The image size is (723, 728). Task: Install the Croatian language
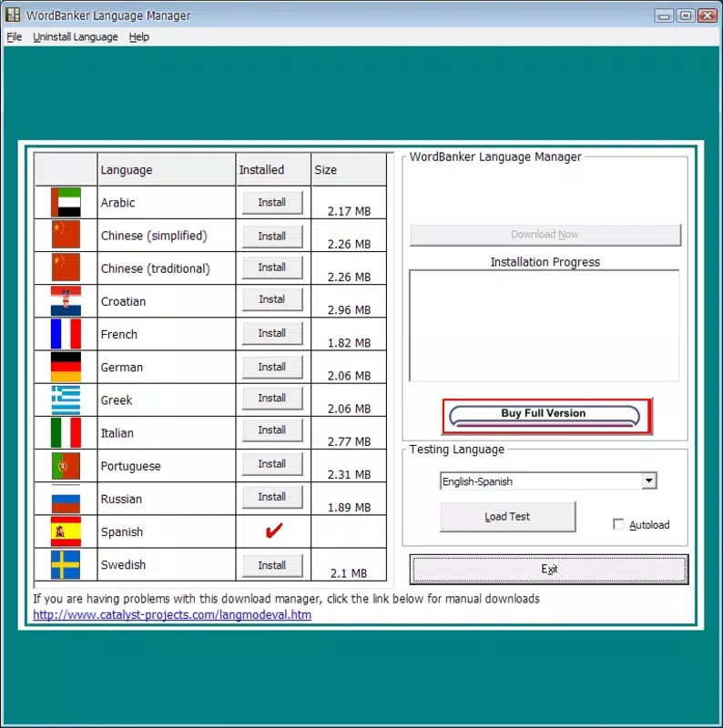[272, 299]
